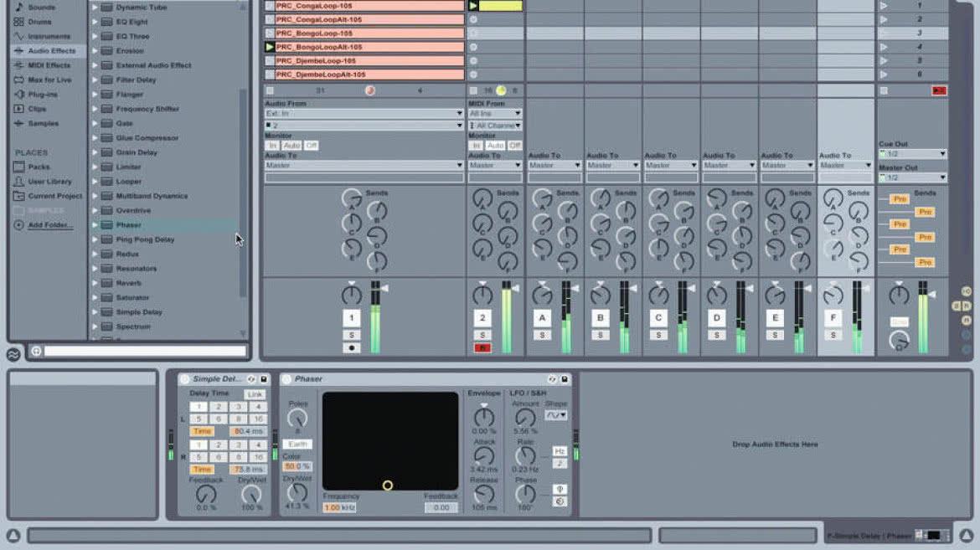Toggle the Simple Delay Link button
Screen dimensions: 980x550
coord(255,394)
